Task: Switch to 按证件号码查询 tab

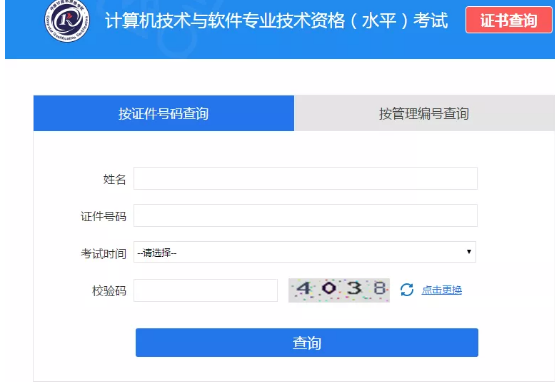Action: point(164,113)
